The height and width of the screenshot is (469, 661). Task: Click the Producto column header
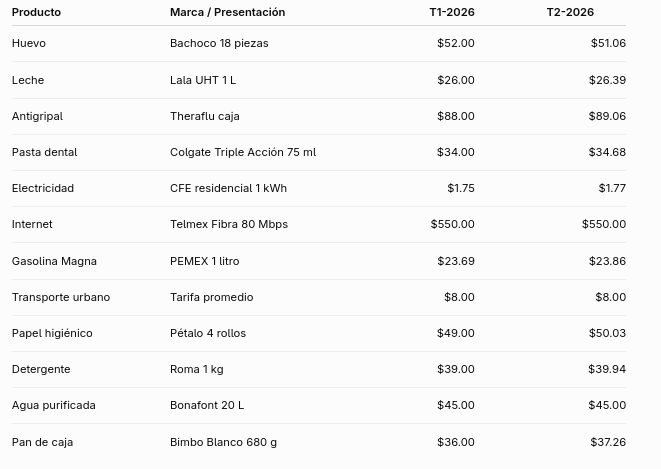(x=36, y=12)
